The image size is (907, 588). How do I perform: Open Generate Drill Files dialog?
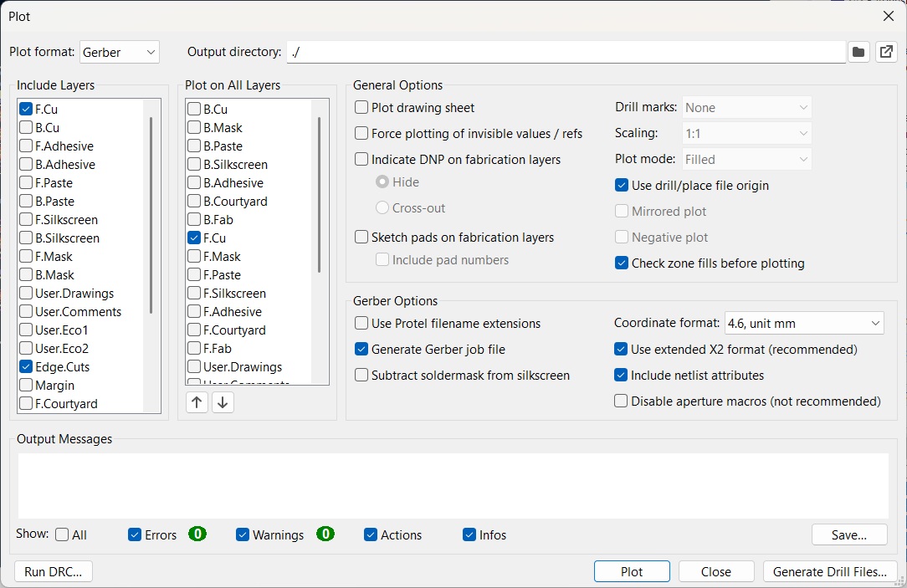830,572
